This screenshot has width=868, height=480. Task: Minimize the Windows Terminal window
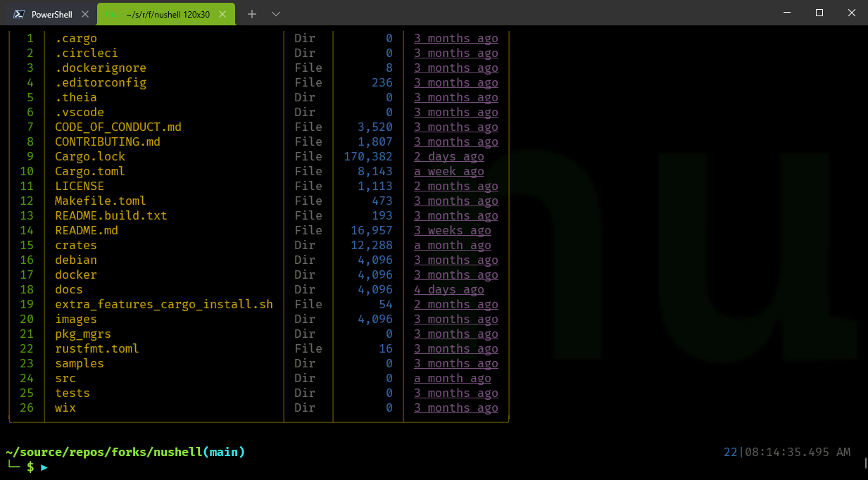[x=786, y=12]
